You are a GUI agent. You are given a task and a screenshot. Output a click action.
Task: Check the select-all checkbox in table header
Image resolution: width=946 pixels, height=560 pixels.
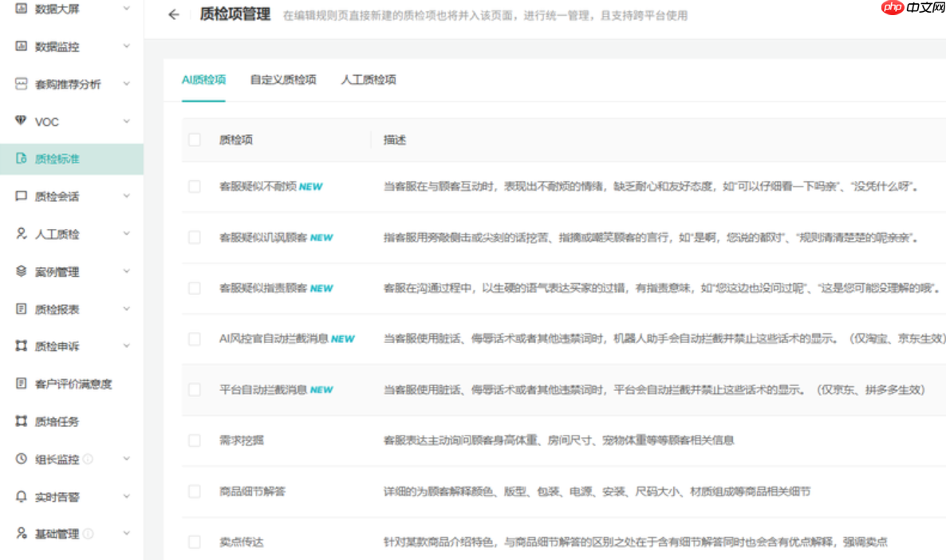[x=194, y=140]
